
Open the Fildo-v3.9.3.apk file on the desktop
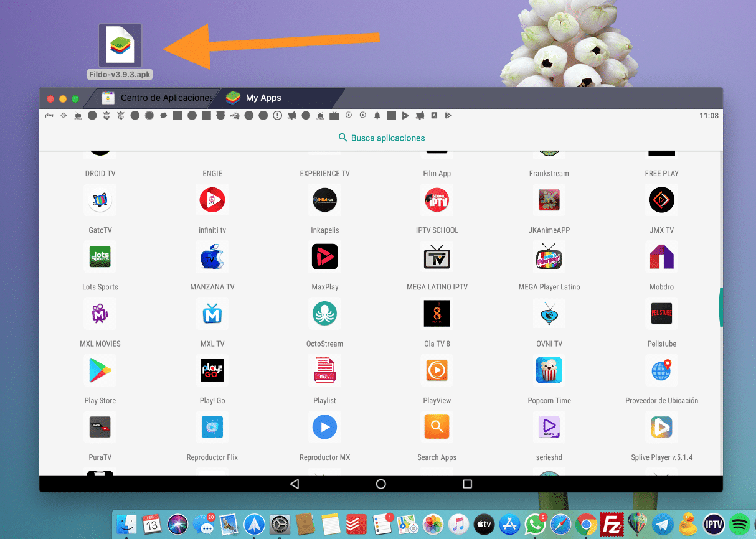tap(120, 46)
